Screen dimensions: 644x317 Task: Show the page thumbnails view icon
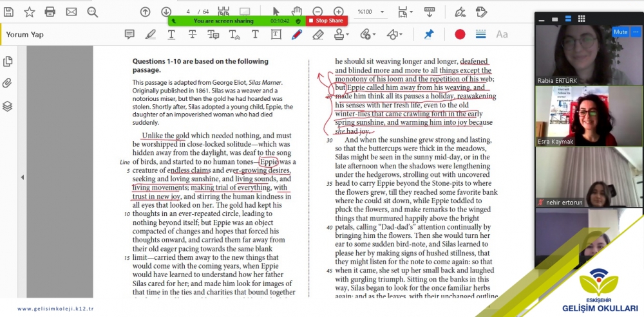[224, 12]
